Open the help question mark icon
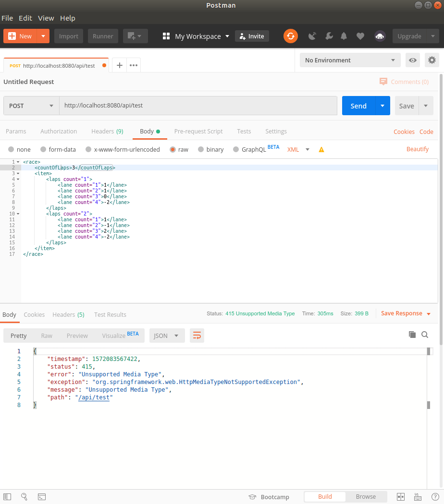This screenshot has width=444, height=504. 435,497
